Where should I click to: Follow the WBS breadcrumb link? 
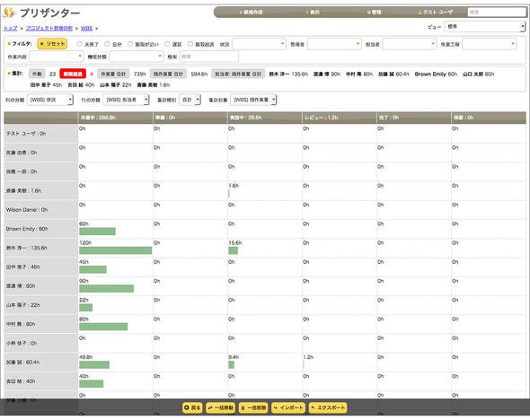86,29
